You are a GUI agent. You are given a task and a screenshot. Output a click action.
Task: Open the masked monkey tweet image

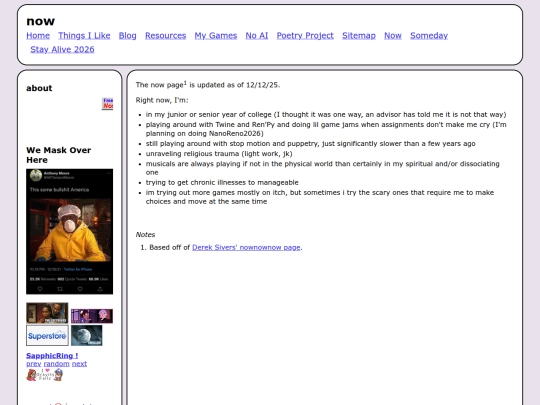pyautogui.click(x=70, y=231)
